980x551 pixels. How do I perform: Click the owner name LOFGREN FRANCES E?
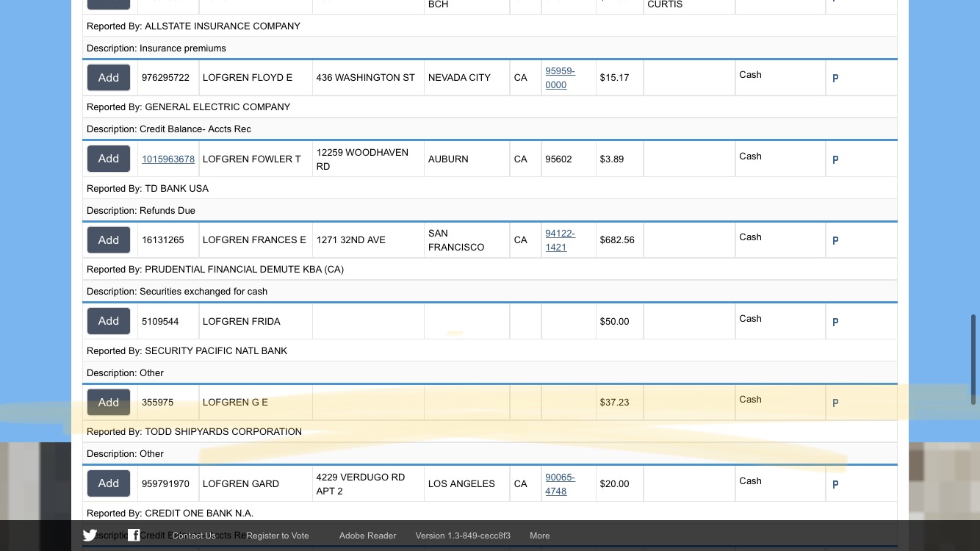pos(254,240)
